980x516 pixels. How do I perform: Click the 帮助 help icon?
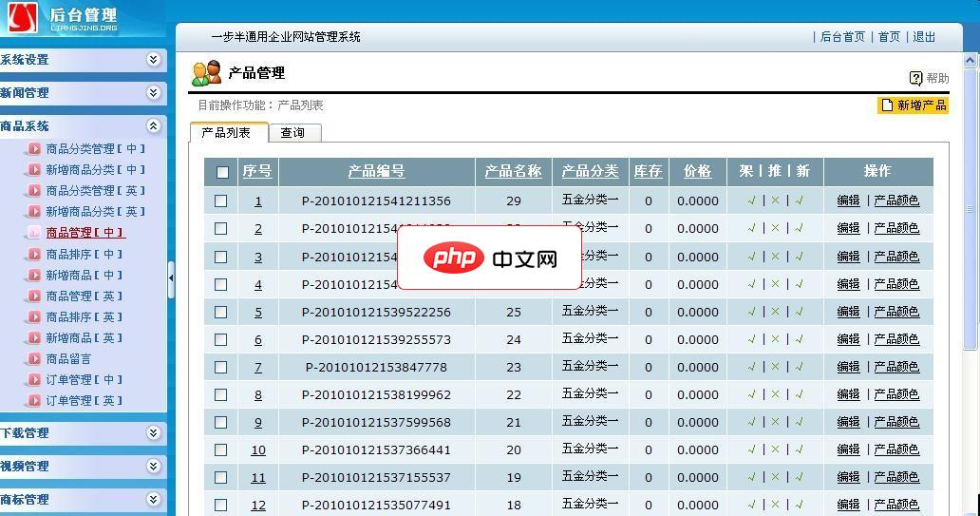coord(915,78)
